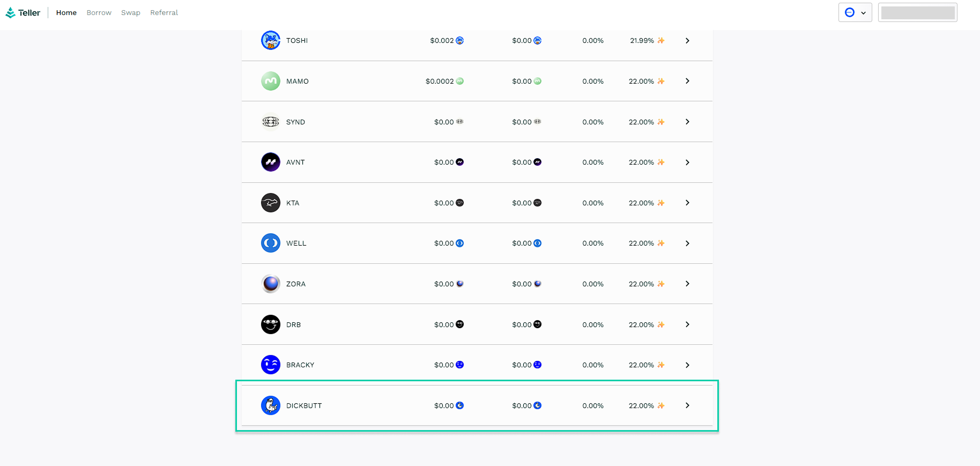Image resolution: width=980 pixels, height=466 pixels.
Task: Click the Teller logo in header
Action: point(23,13)
